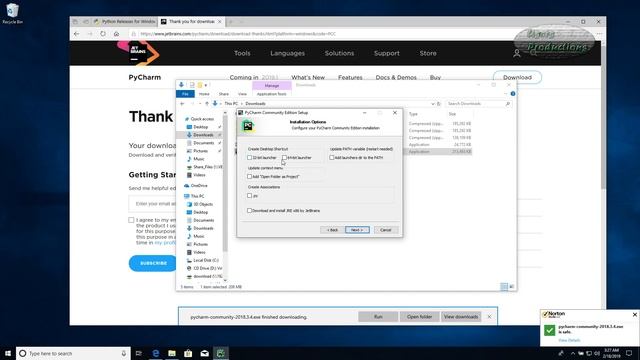
Task: Click the blue help icon in File Explorer
Action: (x=513, y=94)
